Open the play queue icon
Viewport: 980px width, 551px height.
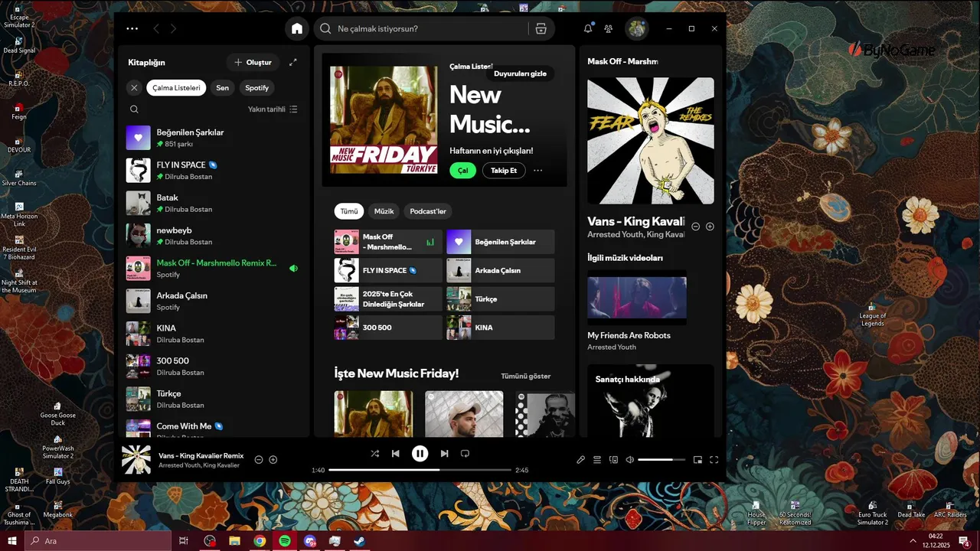point(597,460)
